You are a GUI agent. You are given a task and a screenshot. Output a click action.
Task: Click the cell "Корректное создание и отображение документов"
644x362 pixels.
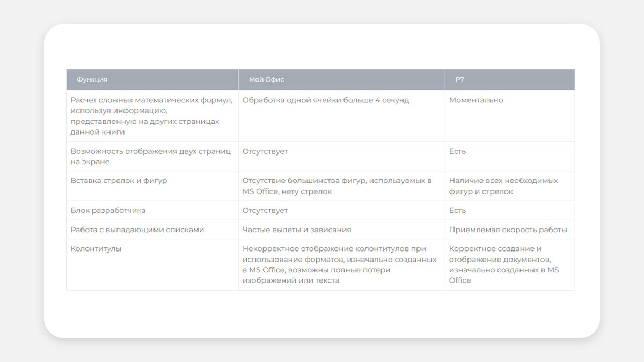[x=510, y=265]
